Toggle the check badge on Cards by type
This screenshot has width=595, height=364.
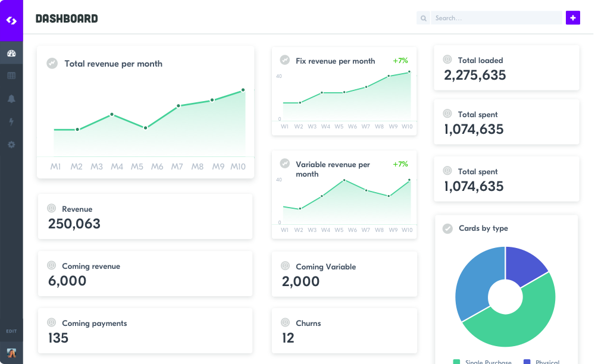pyautogui.click(x=447, y=228)
